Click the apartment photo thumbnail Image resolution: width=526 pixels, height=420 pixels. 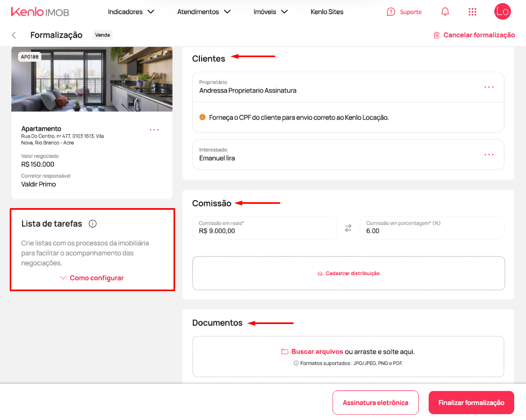click(x=92, y=79)
